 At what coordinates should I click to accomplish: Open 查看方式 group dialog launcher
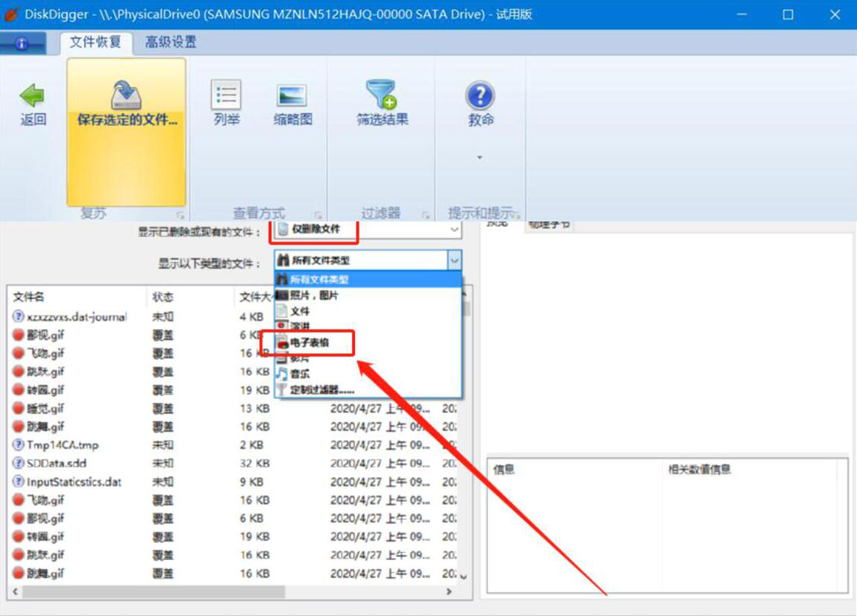pyautogui.click(x=318, y=215)
